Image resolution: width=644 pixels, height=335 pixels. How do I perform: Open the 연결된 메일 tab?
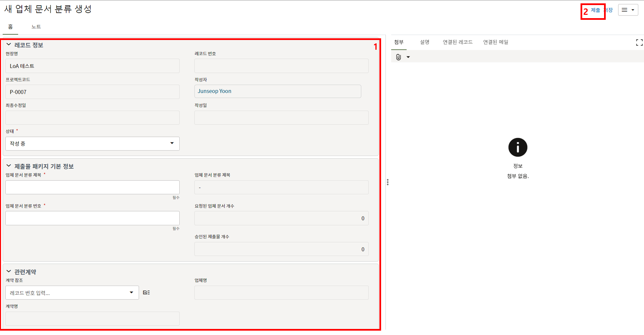click(x=495, y=42)
